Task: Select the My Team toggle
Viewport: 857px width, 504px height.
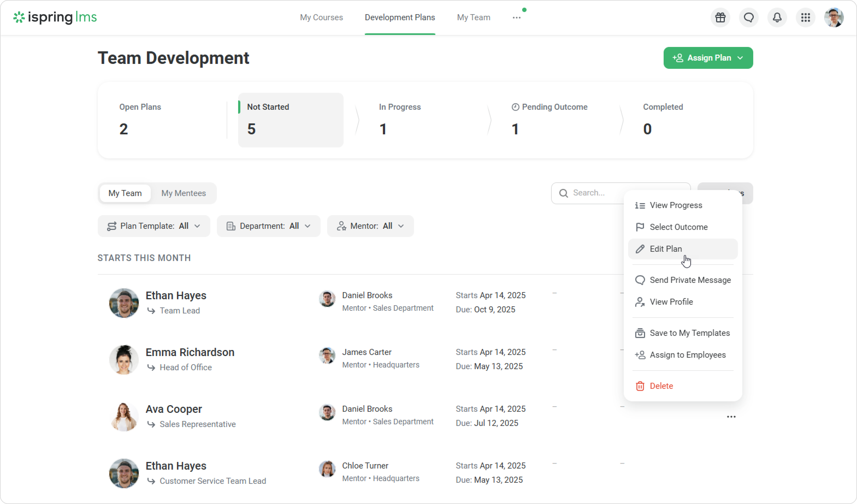Action: (125, 193)
